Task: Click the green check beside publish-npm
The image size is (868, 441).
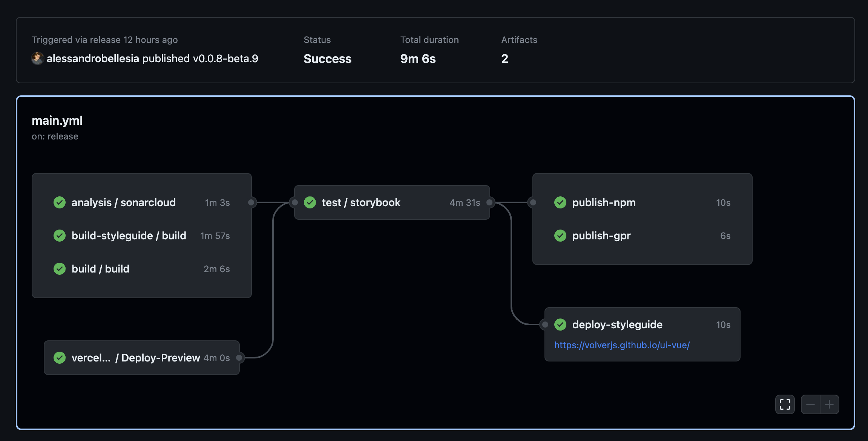Action: click(x=560, y=202)
